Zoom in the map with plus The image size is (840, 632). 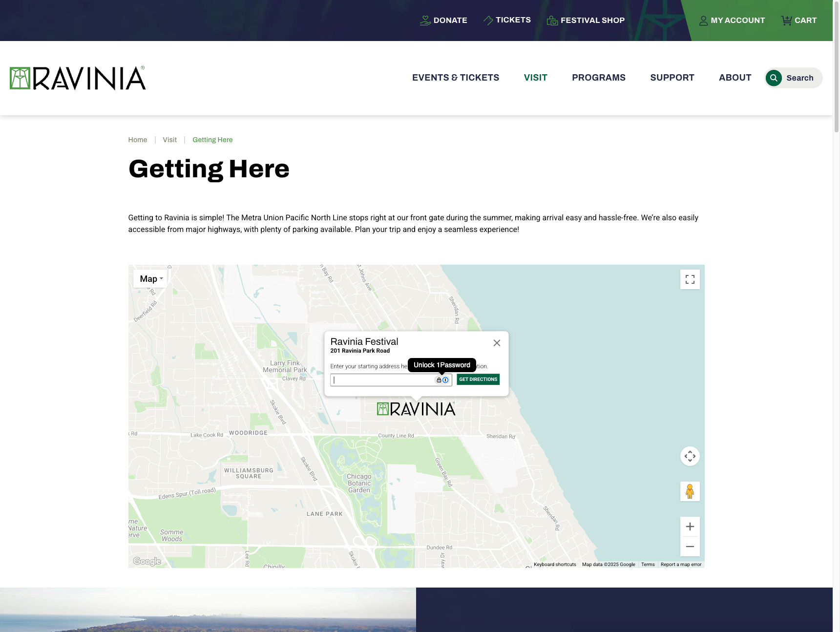690,527
